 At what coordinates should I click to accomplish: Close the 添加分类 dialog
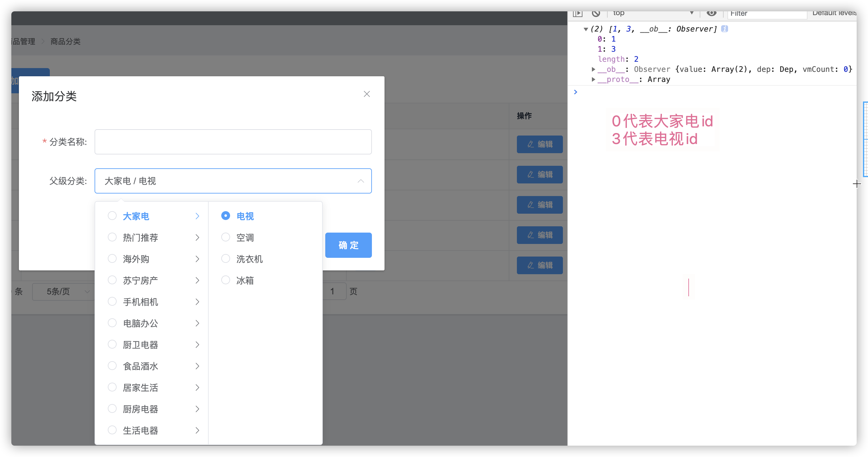pyautogui.click(x=367, y=94)
